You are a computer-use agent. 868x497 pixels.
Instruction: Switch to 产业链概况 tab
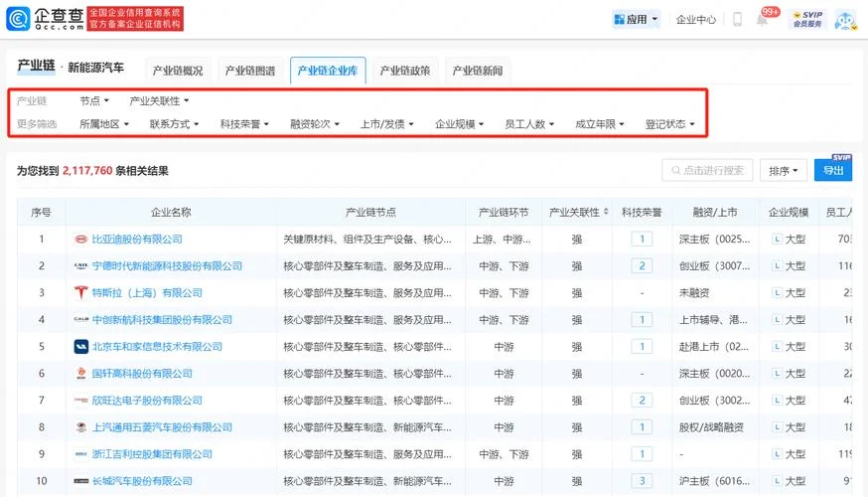178,71
